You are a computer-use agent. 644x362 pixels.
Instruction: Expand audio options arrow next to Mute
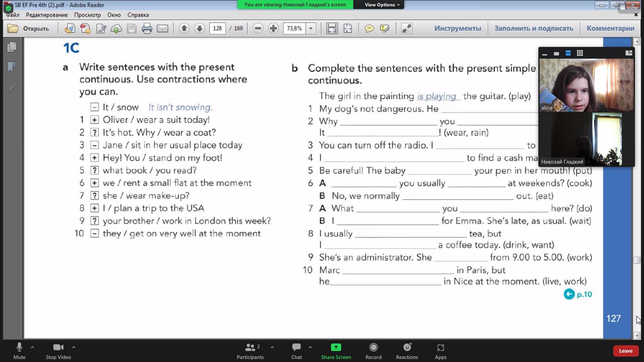[33, 347]
